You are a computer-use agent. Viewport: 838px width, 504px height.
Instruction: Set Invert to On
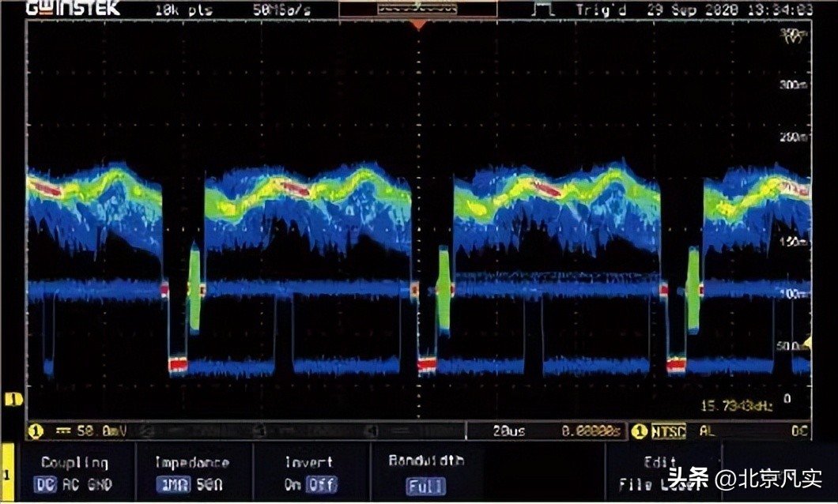pos(293,485)
